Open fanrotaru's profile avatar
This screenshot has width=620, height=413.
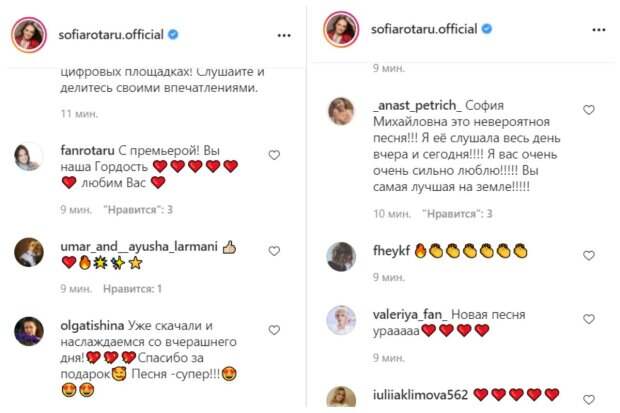[x=27, y=155]
